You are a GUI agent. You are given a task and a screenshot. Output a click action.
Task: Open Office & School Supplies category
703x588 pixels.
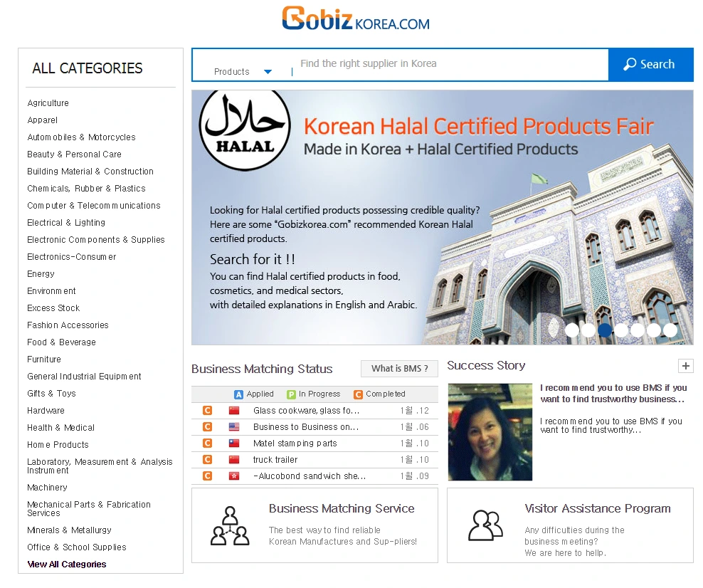pos(77,547)
